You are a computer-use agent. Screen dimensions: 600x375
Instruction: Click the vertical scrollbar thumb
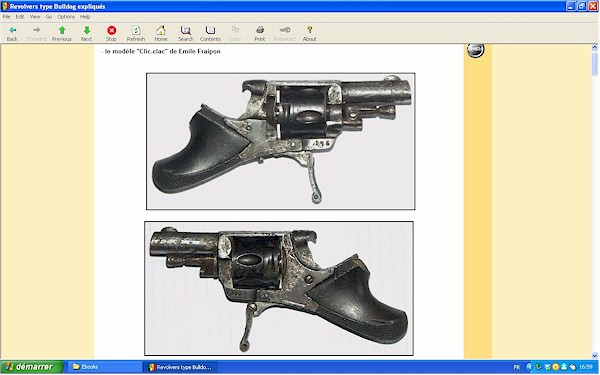tap(595, 64)
